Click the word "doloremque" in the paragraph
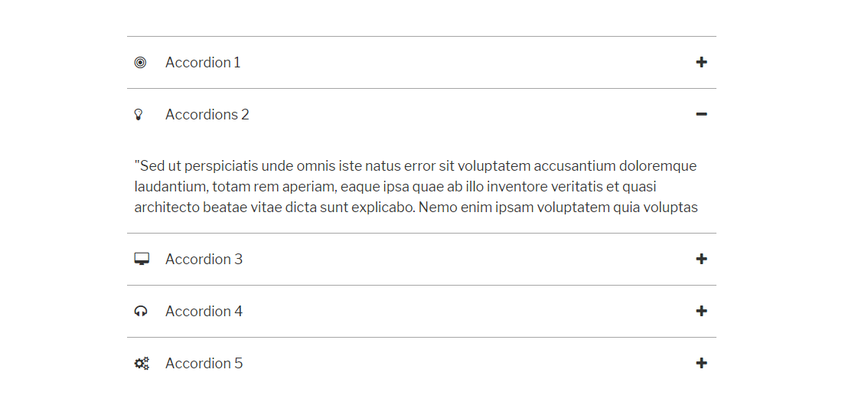Screen dimensions: 868x402 pyautogui.click(x=658, y=166)
